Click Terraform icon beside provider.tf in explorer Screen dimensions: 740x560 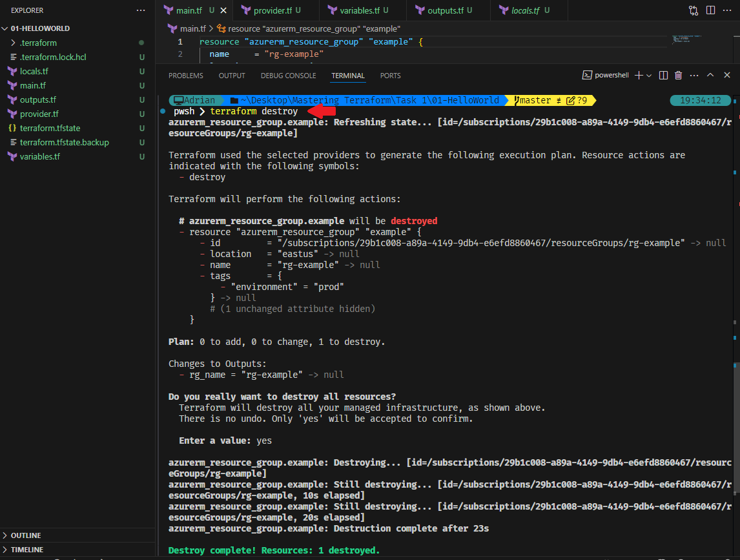coord(13,114)
